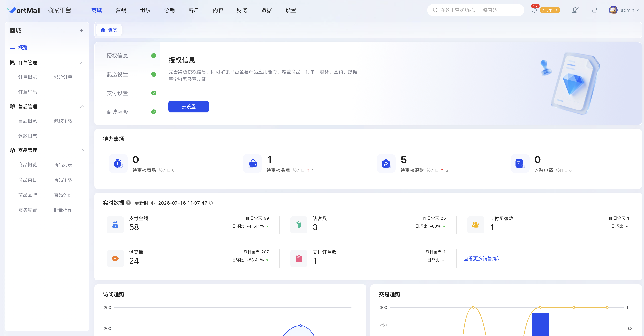Screen dimensions: 644x336
Task: Refresh real-time data with refresh icon
Action: tap(211, 203)
